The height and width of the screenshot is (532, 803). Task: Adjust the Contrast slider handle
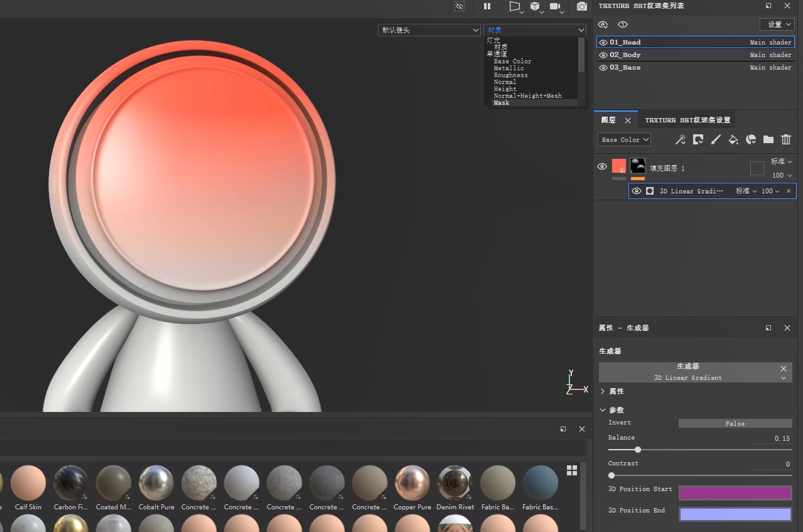click(x=611, y=475)
